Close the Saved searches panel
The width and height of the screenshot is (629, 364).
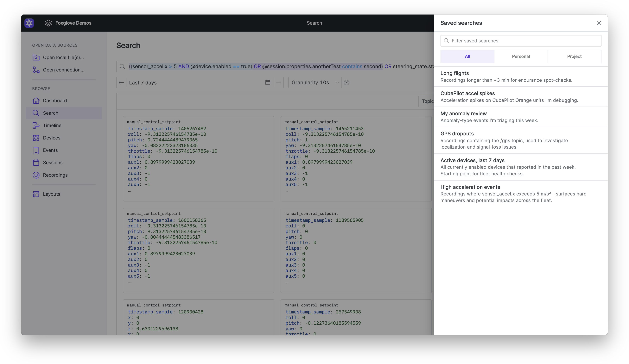pyautogui.click(x=599, y=23)
